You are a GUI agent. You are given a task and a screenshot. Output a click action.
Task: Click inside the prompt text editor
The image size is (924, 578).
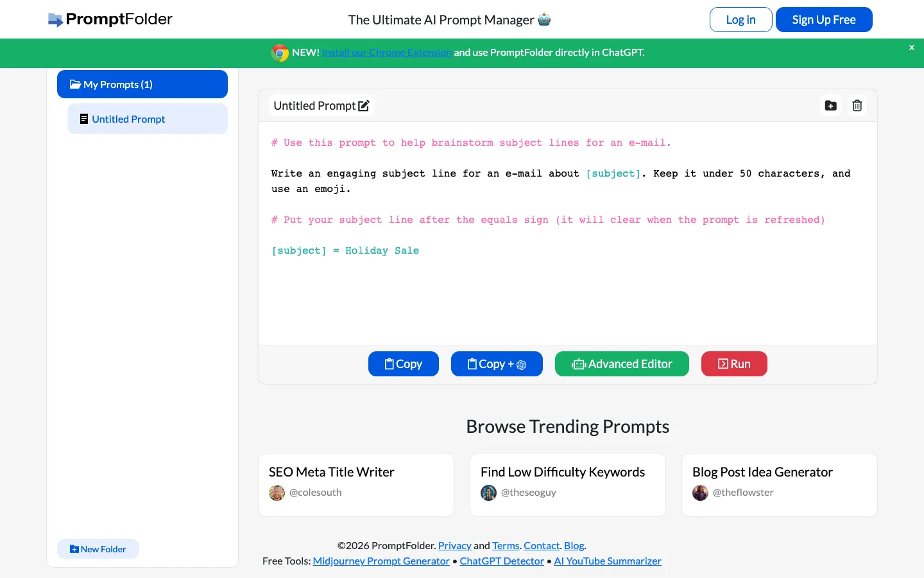point(568,234)
